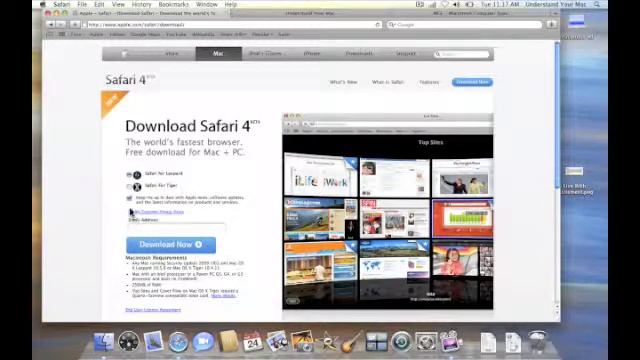Launch GarageBand guitar icon
The image size is (640, 360).
(351, 341)
